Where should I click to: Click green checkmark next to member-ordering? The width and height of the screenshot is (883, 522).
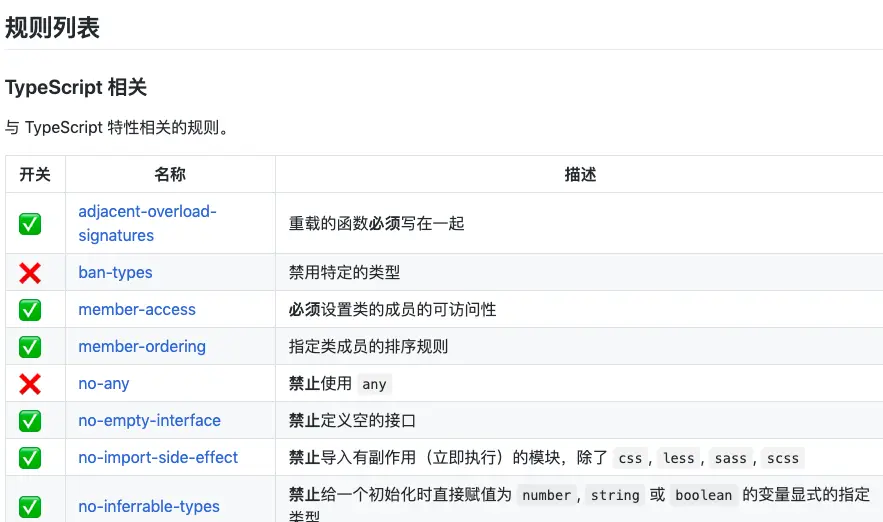(x=30, y=347)
